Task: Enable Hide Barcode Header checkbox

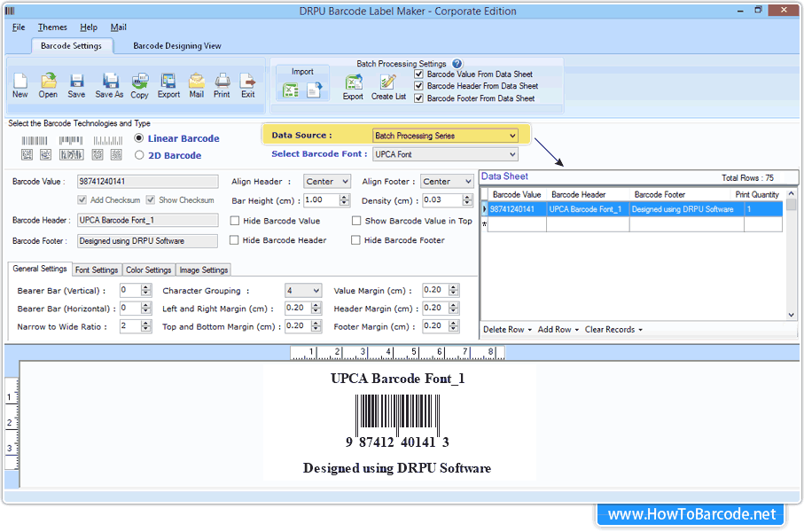Action: coord(234,240)
